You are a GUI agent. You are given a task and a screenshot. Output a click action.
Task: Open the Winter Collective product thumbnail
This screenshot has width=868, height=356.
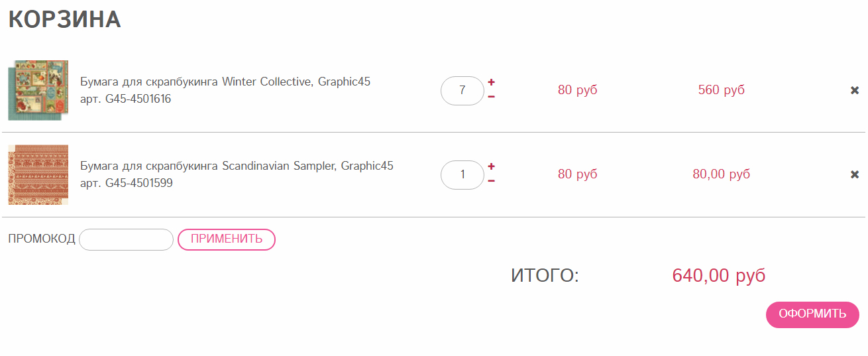pyautogui.click(x=38, y=90)
